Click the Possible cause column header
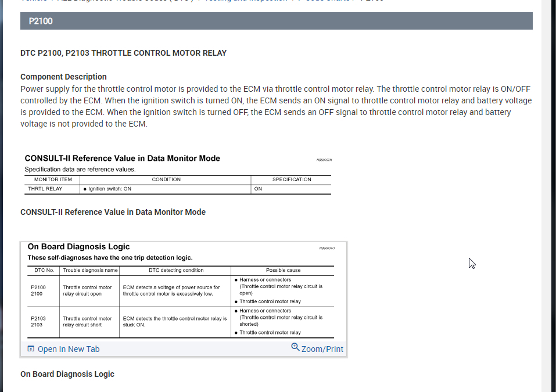 coord(283,270)
